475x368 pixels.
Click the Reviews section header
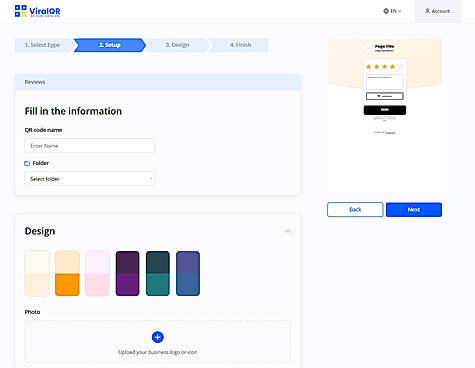pyautogui.click(x=158, y=82)
